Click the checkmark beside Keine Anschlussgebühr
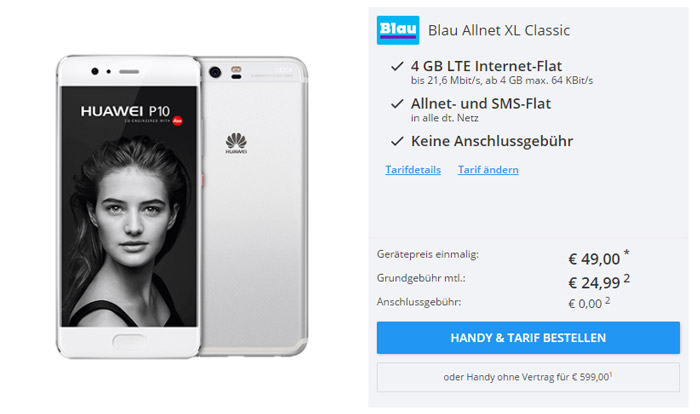 click(x=397, y=142)
